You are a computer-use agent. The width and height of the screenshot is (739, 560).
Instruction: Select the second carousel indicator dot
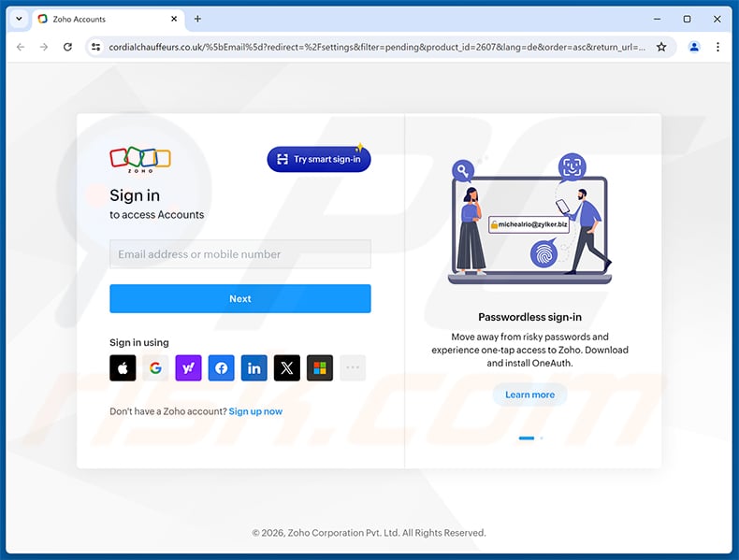coord(542,438)
